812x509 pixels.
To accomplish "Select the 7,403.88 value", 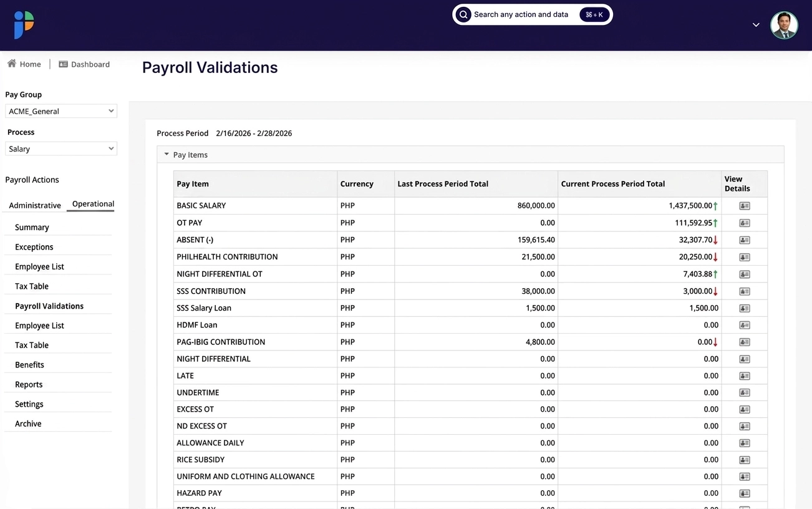I will 698,274.
